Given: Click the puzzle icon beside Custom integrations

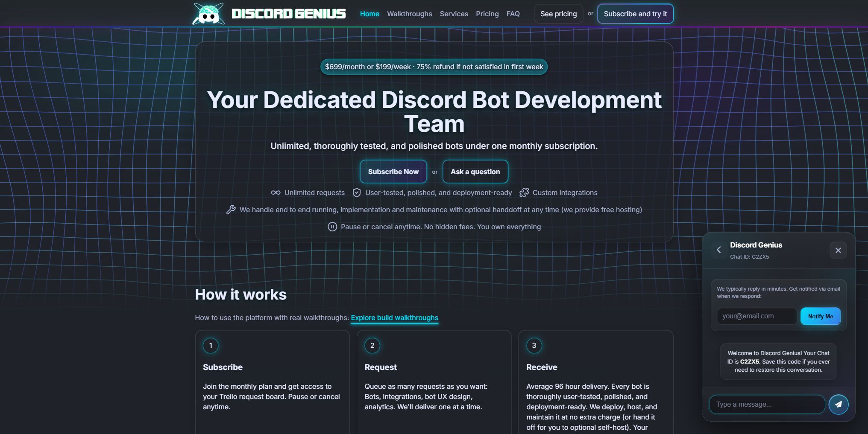Looking at the screenshot, I should 524,192.
